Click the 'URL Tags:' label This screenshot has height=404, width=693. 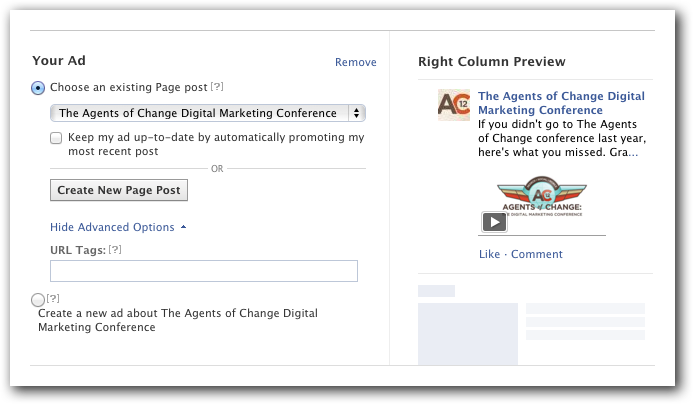tap(78, 250)
